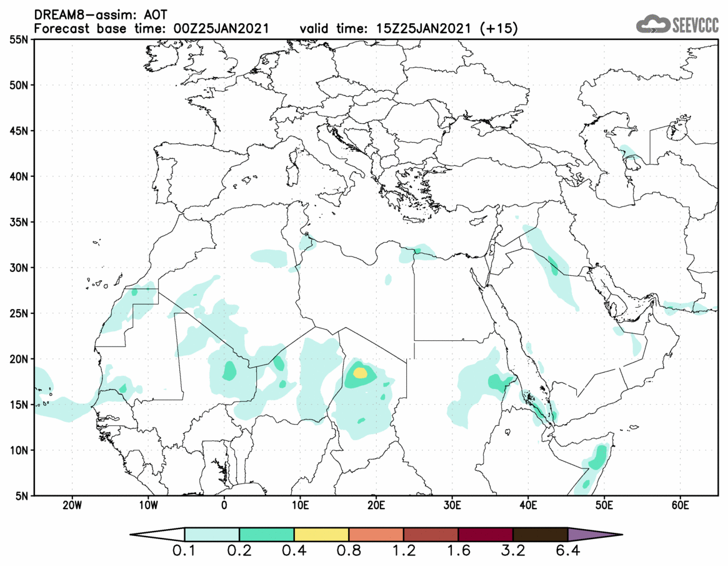Screen dimensions: 728x566
Task: Click the 'Forecast base time: 00Z25JAN2021' text
Action: coord(151,28)
